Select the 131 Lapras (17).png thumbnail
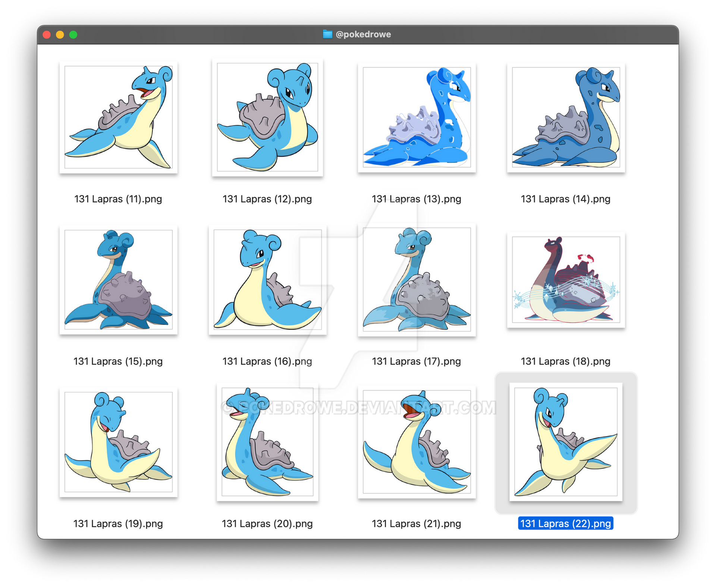 tap(417, 279)
